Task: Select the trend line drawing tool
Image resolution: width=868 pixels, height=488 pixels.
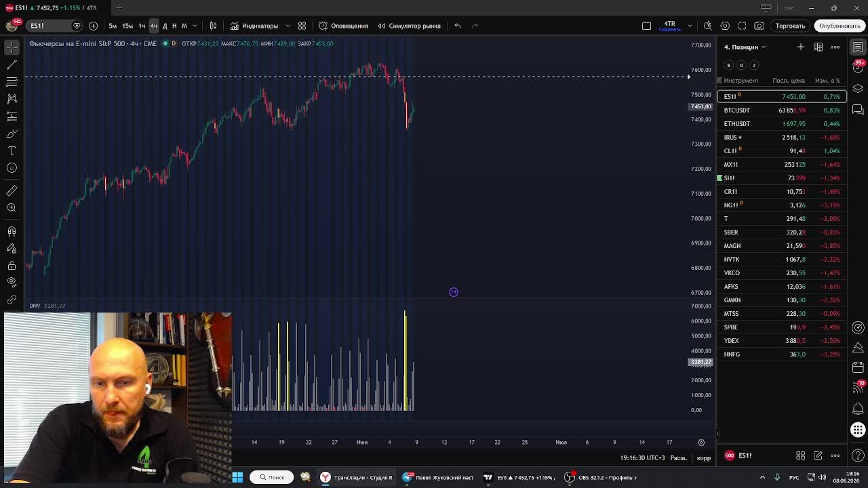Action: pyautogui.click(x=12, y=64)
